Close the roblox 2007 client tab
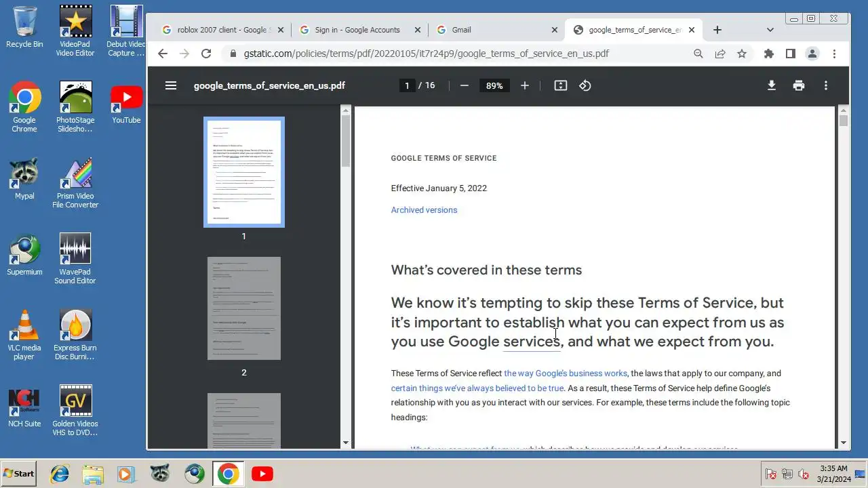 (281, 30)
